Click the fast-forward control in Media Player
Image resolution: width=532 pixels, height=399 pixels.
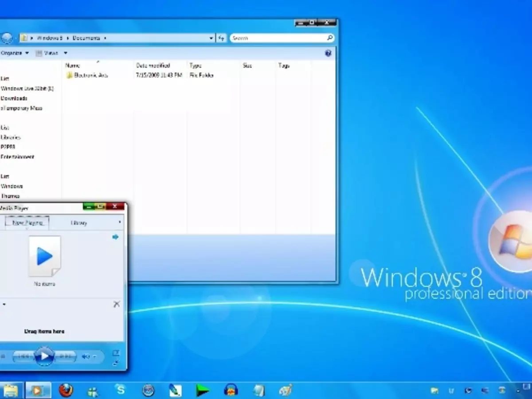(x=66, y=355)
